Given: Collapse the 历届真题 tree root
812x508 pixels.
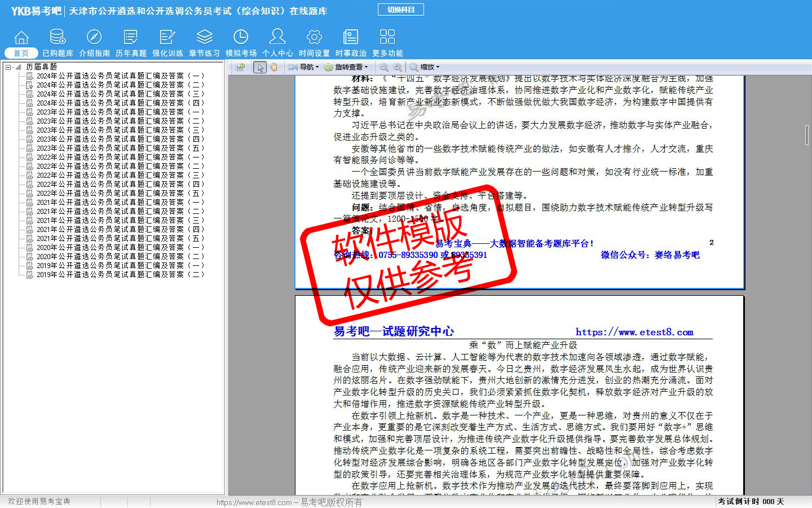Looking at the screenshot, I should click(8, 67).
